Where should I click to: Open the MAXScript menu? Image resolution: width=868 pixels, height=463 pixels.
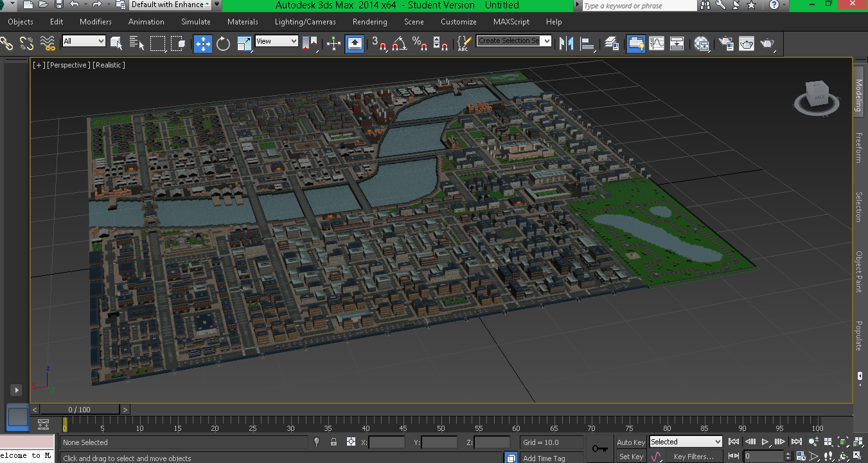[x=511, y=21]
